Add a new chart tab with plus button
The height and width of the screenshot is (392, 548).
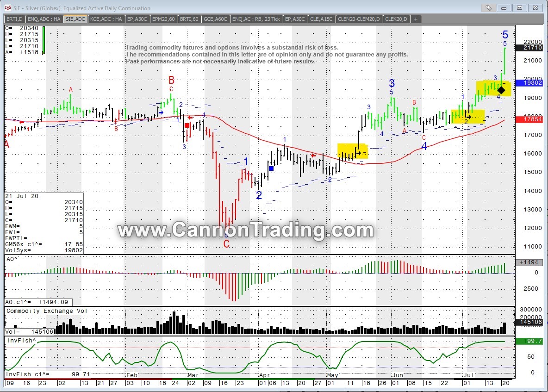pos(415,19)
